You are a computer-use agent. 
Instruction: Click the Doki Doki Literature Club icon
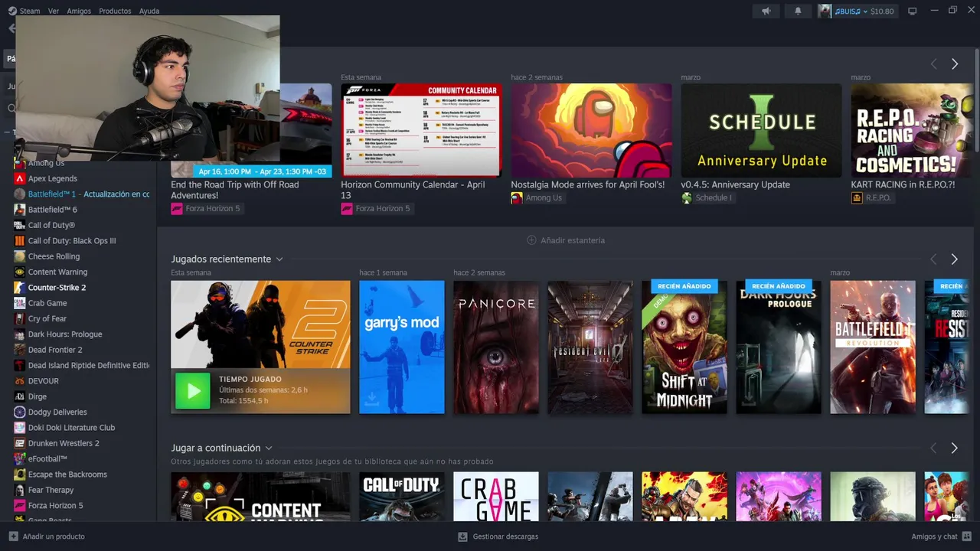(20, 428)
